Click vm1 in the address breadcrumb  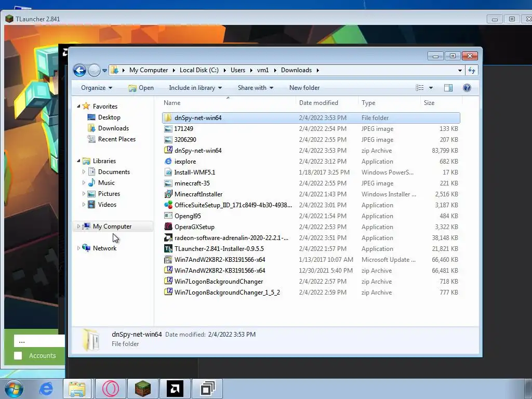(262, 70)
